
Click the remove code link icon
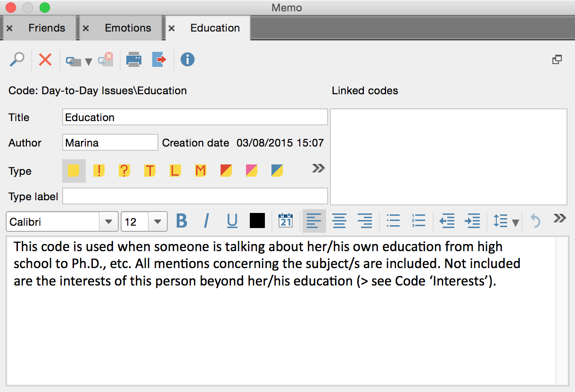(x=106, y=60)
